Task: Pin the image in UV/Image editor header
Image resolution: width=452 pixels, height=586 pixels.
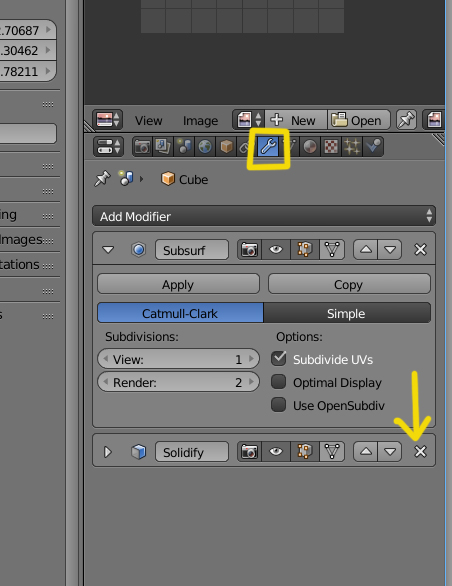Action: click(x=406, y=120)
